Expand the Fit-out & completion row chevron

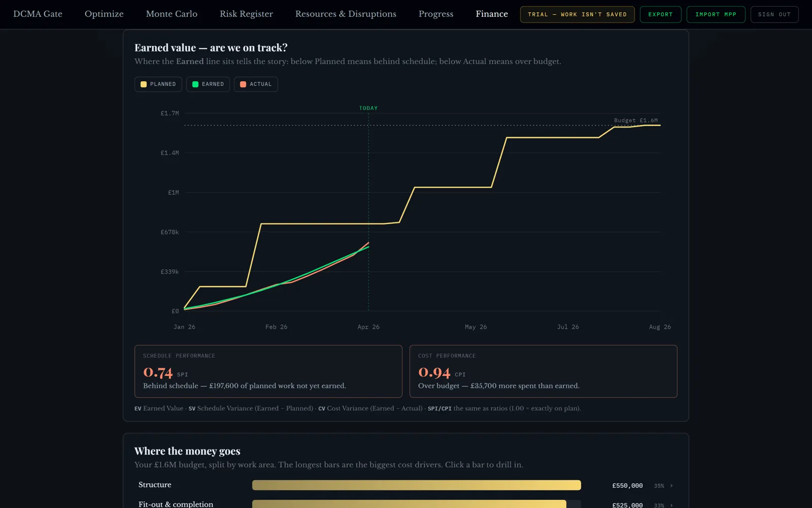tap(671, 505)
